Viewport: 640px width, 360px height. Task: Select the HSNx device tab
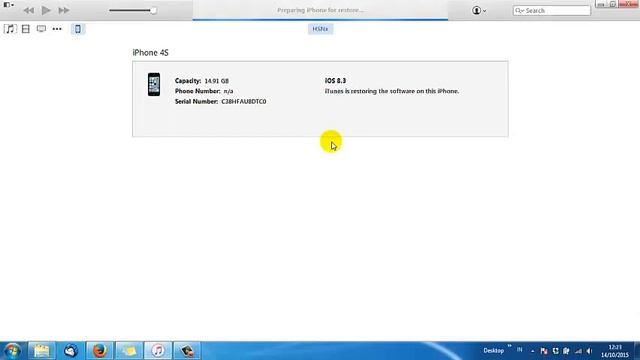tap(320, 29)
